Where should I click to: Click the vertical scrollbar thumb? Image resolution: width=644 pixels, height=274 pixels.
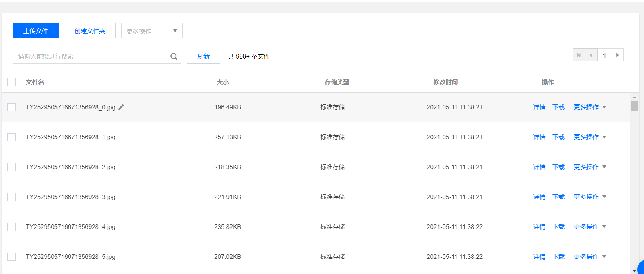(635, 106)
